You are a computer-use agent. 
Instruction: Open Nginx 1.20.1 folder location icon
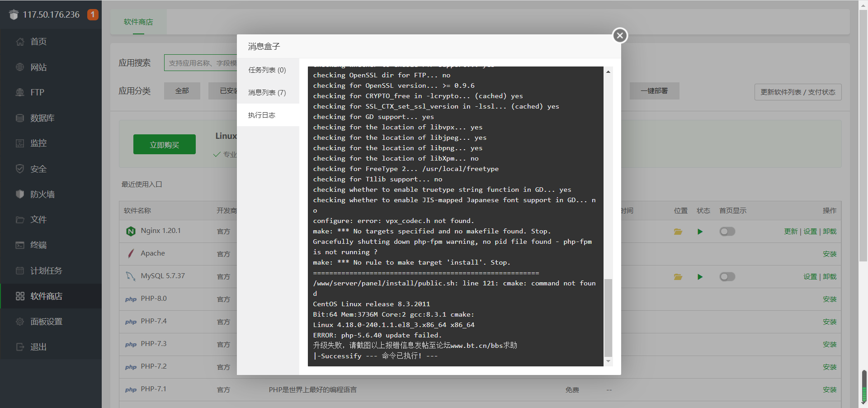point(678,232)
